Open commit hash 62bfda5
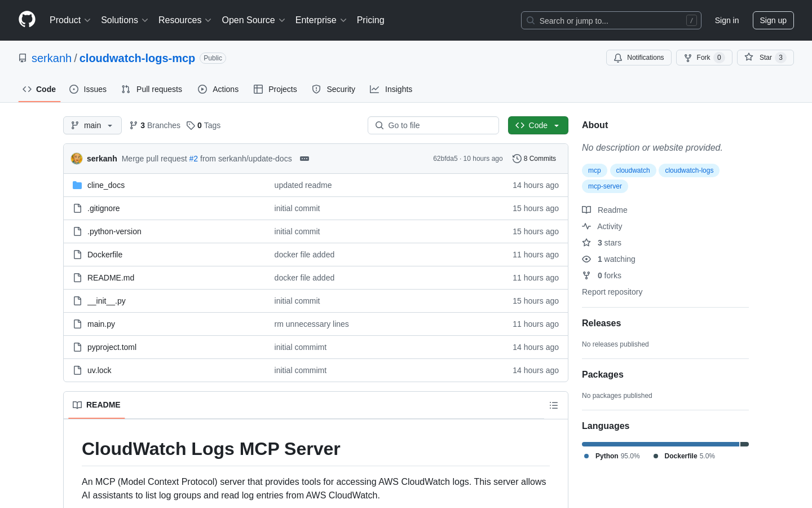The width and height of the screenshot is (812, 508). coord(445,159)
